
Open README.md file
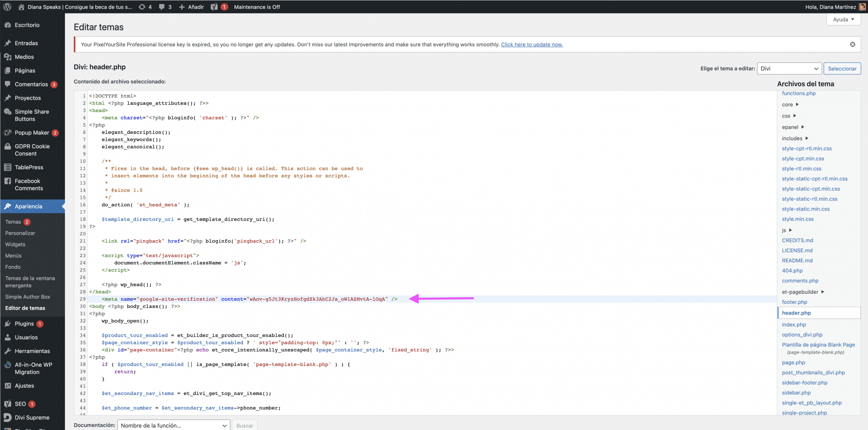(x=797, y=260)
